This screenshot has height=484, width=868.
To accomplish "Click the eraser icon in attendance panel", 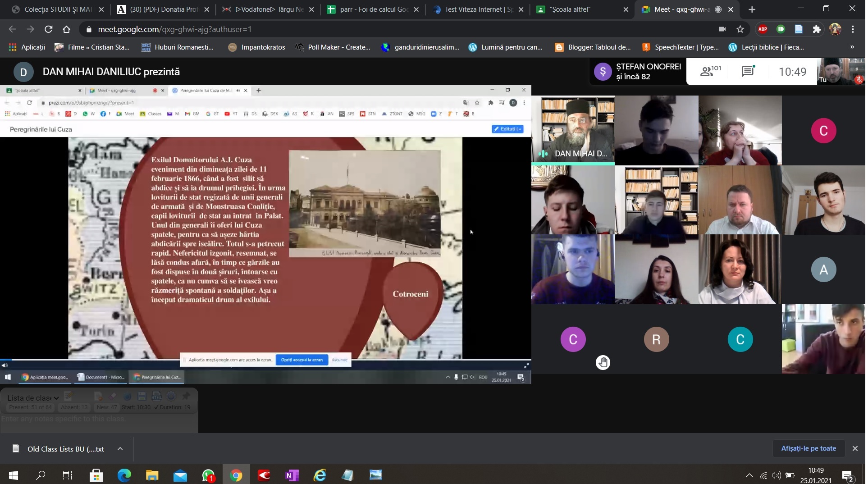I will point(113,396).
